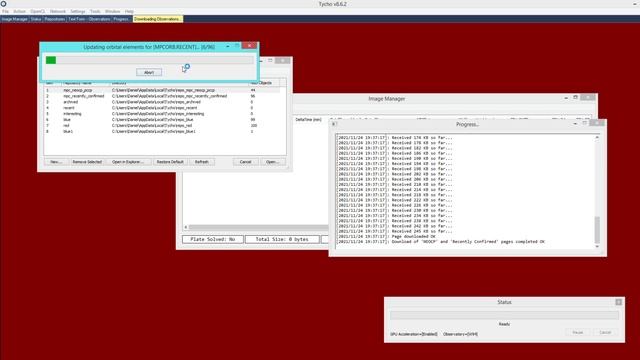
Task: Click the Image Manager horizontal scrollbar
Action: point(257,227)
